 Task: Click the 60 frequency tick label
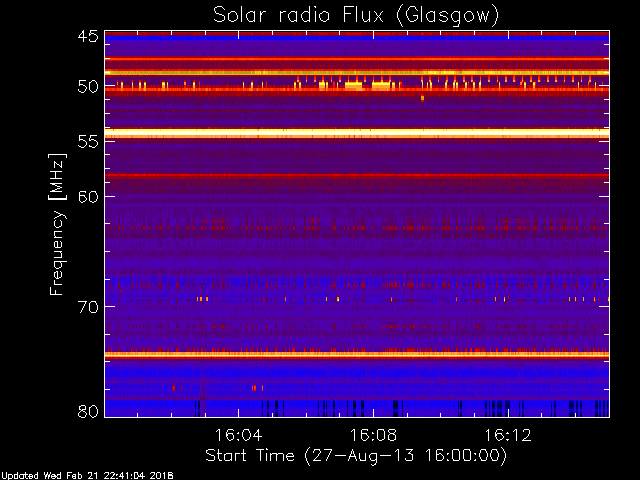pos(88,196)
